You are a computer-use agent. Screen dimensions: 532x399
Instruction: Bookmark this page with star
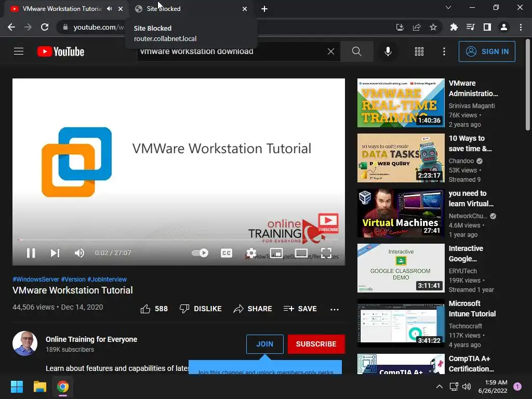coord(433,27)
